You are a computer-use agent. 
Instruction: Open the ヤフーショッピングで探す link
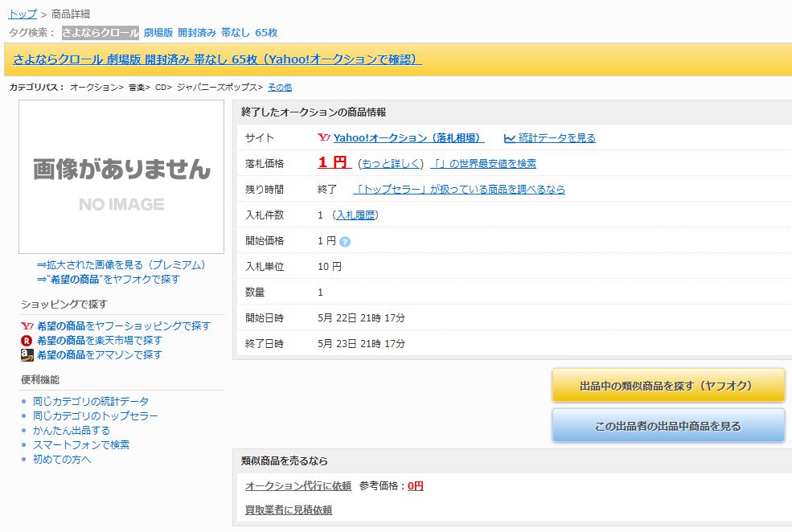click(124, 326)
